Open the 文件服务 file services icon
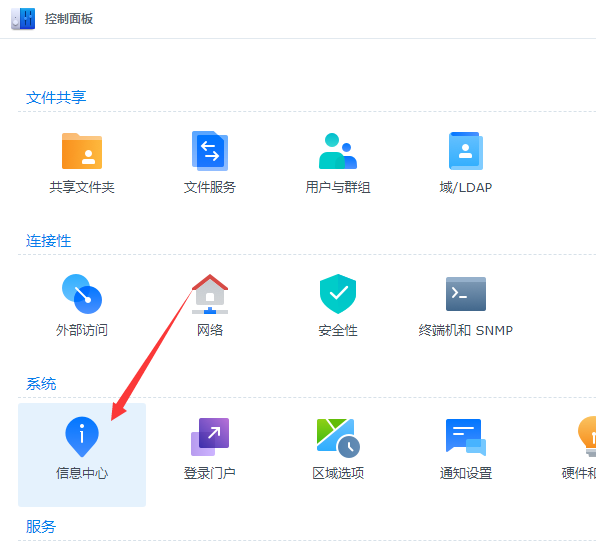This screenshot has width=596, height=555. pyautogui.click(x=210, y=151)
